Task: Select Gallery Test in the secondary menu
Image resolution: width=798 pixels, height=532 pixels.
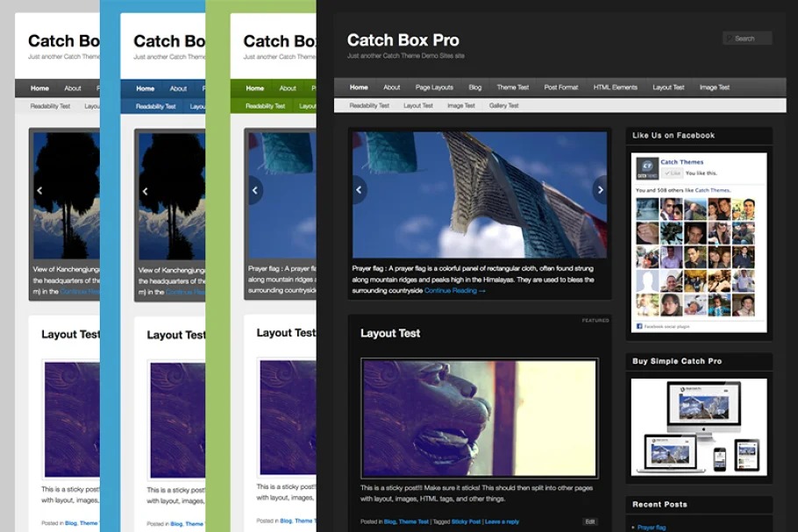Action: [503, 106]
